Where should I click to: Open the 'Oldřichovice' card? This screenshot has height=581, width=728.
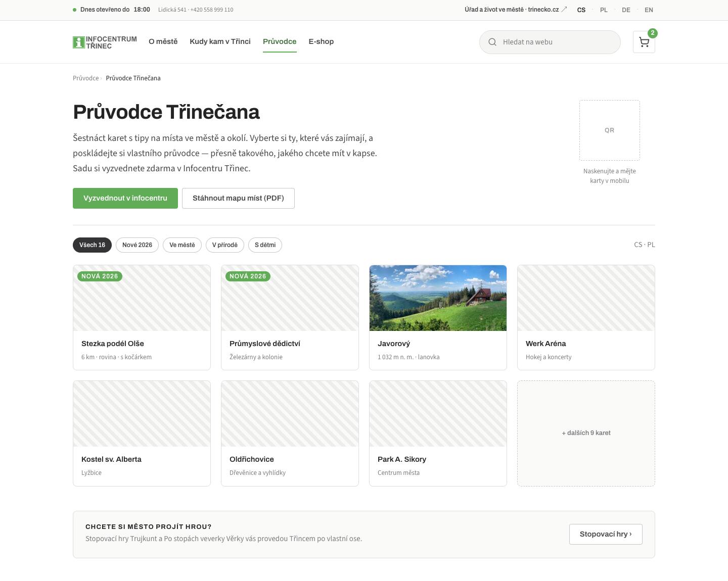click(x=290, y=433)
